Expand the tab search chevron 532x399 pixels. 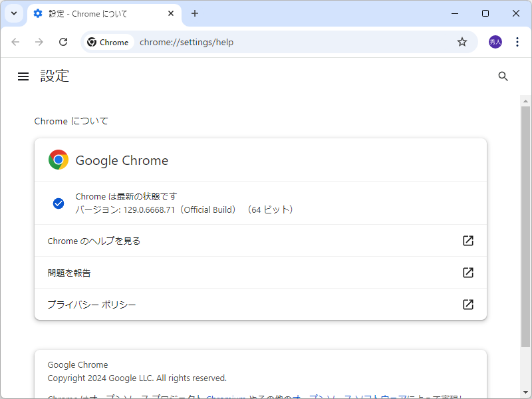(x=13, y=13)
